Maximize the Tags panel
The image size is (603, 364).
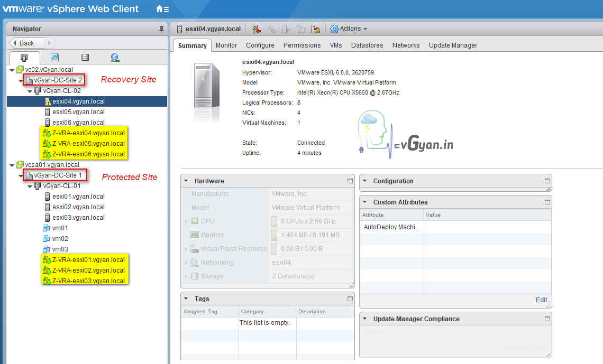tap(350, 298)
